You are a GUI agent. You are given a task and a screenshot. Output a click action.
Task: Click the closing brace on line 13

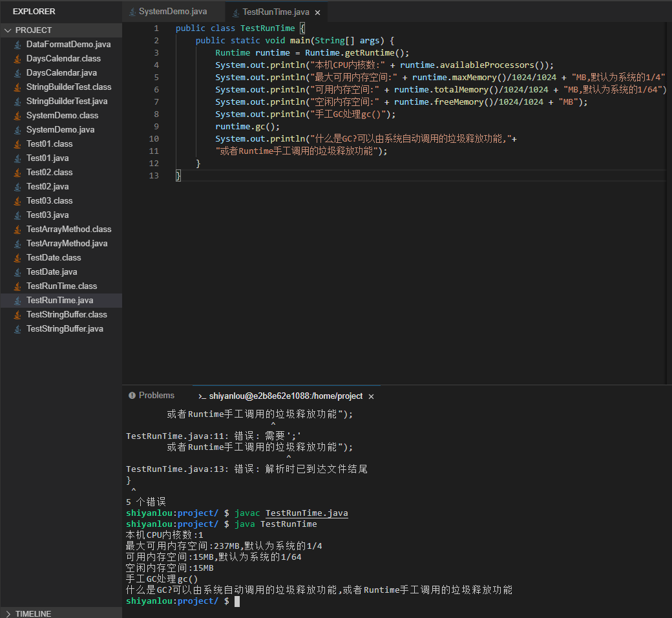(178, 176)
